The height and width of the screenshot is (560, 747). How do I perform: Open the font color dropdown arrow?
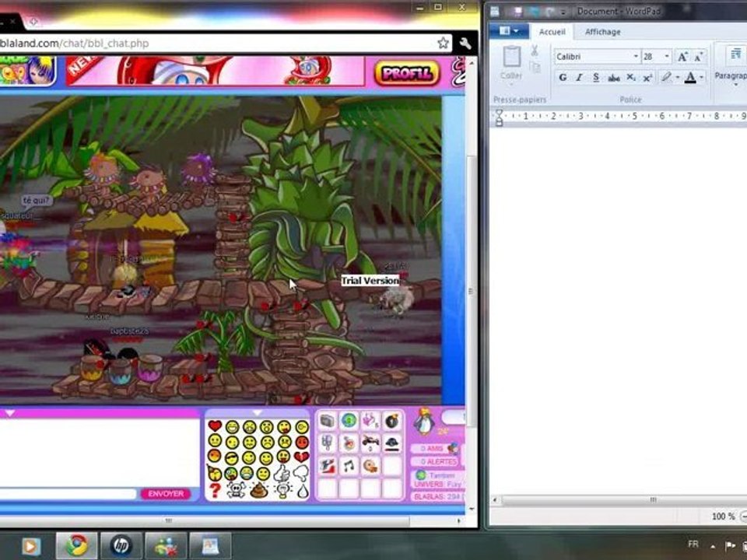tap(702, 77)
